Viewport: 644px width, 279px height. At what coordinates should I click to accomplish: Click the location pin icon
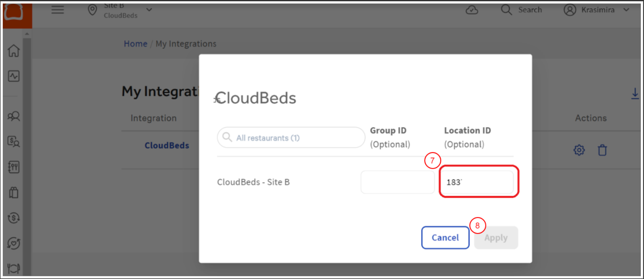pos(93,10)
